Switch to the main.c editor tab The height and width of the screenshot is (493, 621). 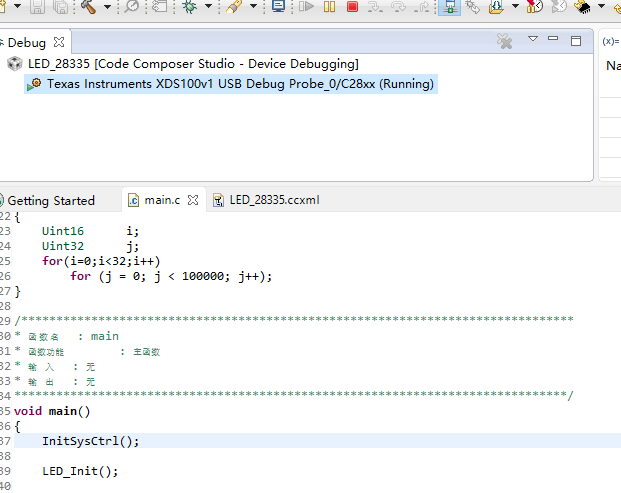click(x=162, y=200)
